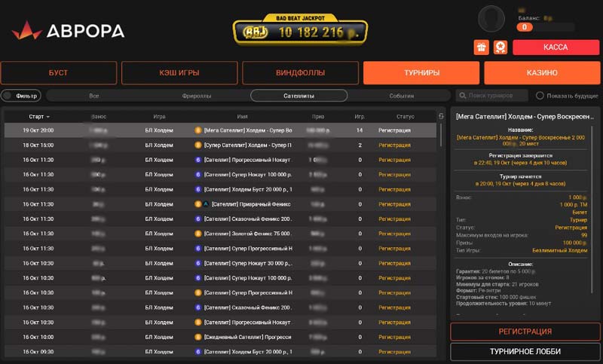Click the Аврора logo
The image size is (603, 364).
(68, 31)
